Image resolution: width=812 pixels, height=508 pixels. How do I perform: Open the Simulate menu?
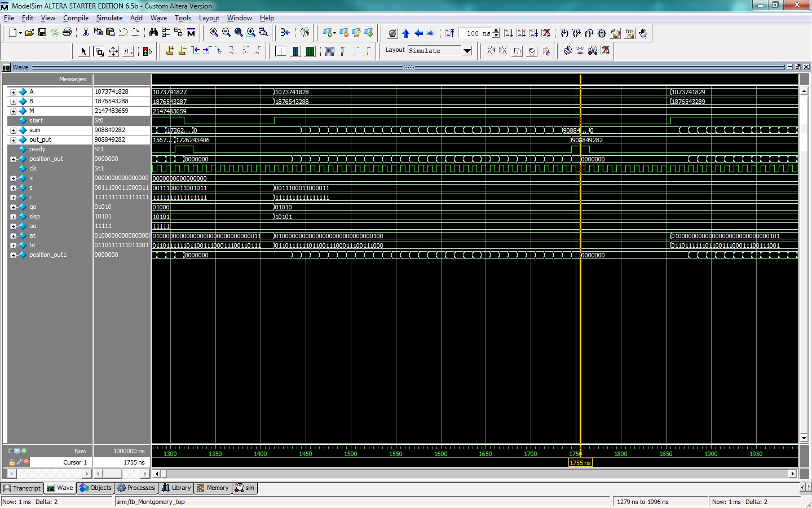[x=109, y=18]
